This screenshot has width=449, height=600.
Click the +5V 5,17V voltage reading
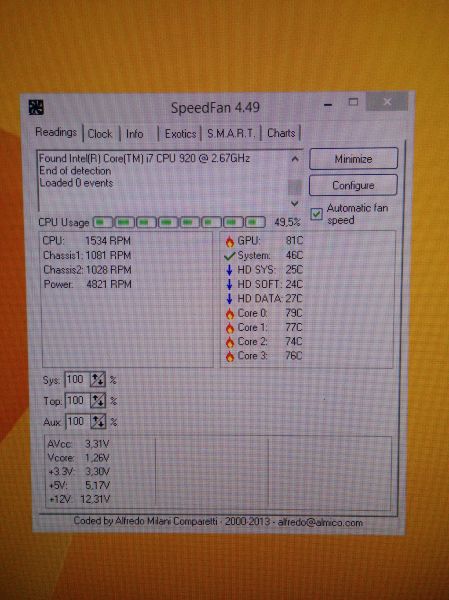click(79, 485)
